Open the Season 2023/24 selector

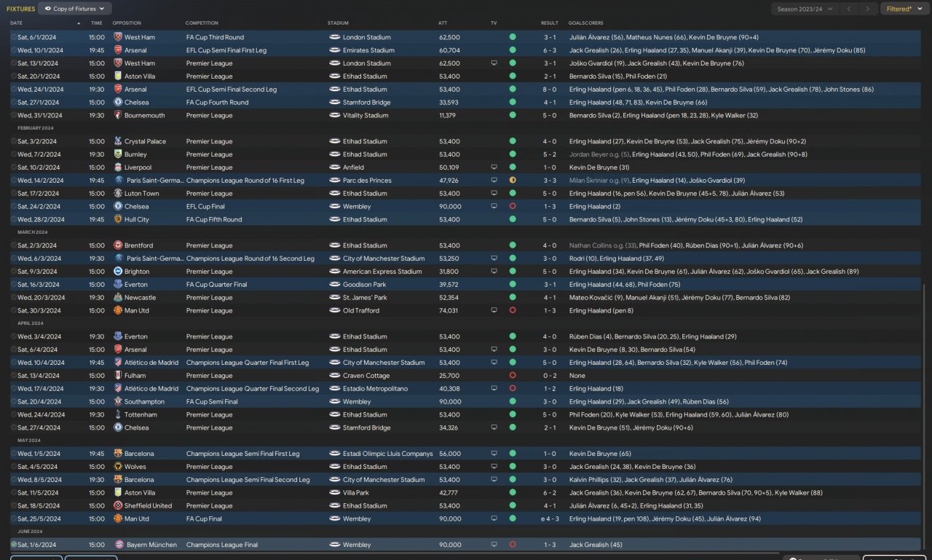click(805, 9)
